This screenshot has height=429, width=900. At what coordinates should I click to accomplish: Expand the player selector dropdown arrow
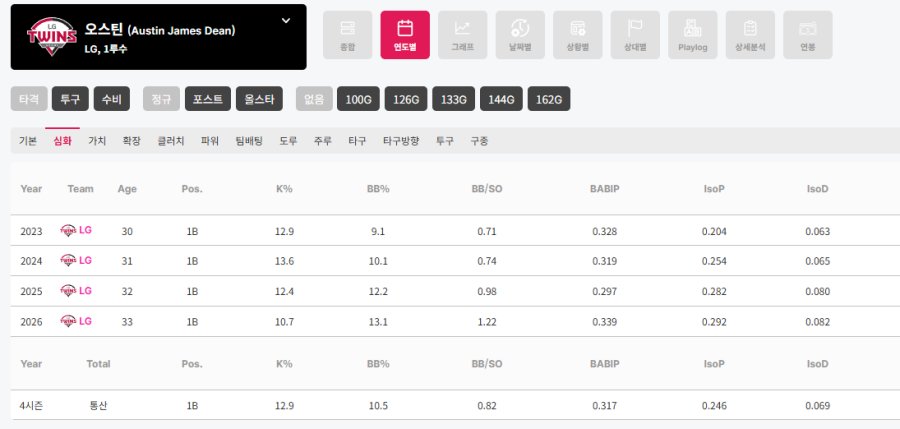coord(286,20)
